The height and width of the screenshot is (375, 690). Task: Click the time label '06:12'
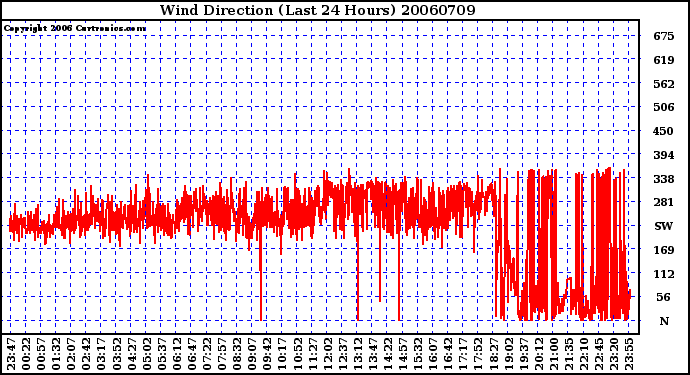(x=177, y=354)
